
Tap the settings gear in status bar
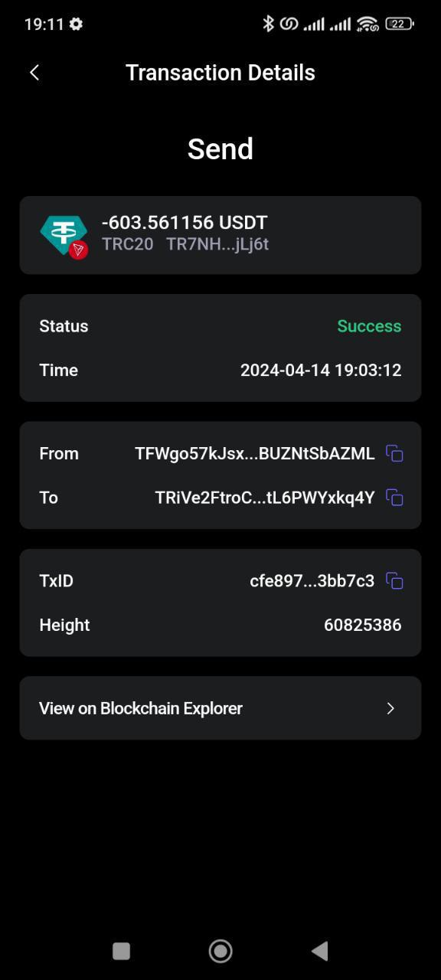click(x=76, y=24)
